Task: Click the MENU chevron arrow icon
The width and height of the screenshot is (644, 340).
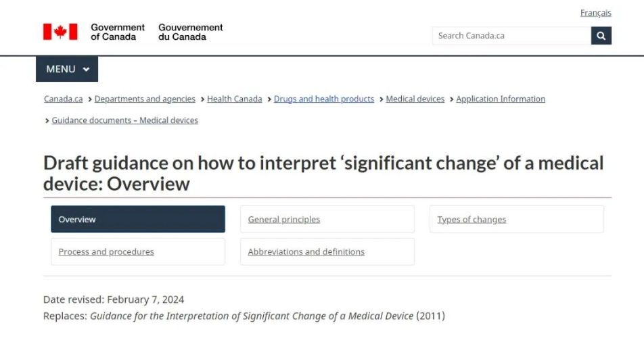Action: point(86,70)
